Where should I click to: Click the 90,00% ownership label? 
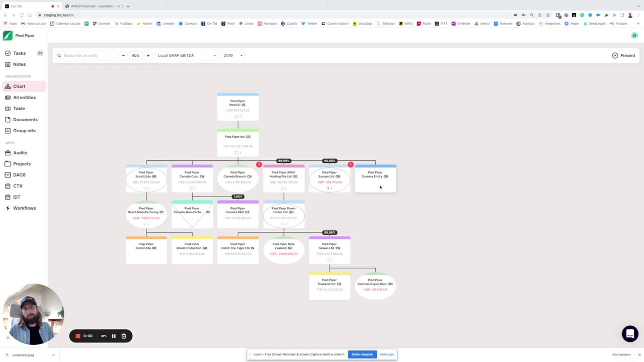pos(330,161)
